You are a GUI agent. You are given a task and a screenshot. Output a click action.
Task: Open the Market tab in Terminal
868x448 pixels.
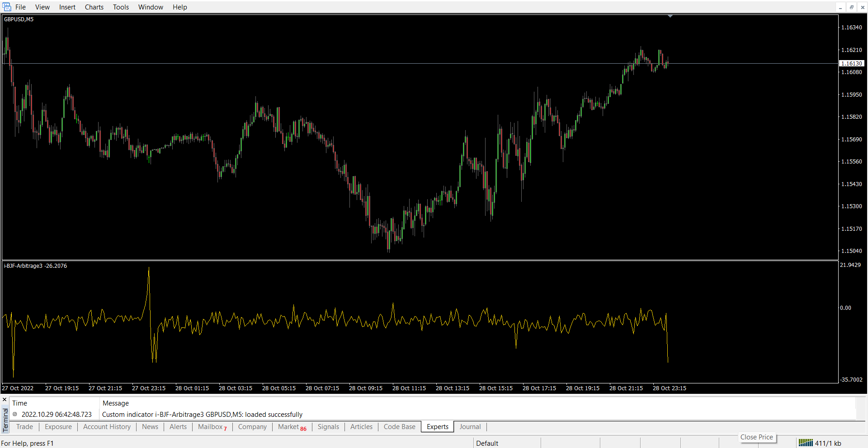(292, 427)
